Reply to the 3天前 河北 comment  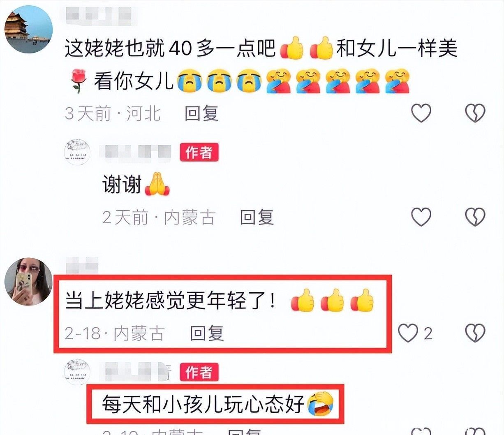tap(201, 113)
